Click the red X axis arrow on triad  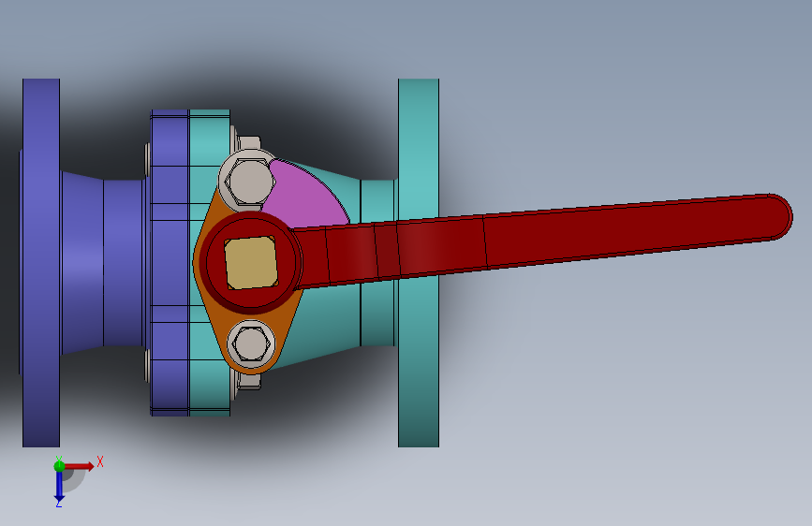[x=81, y=466]
